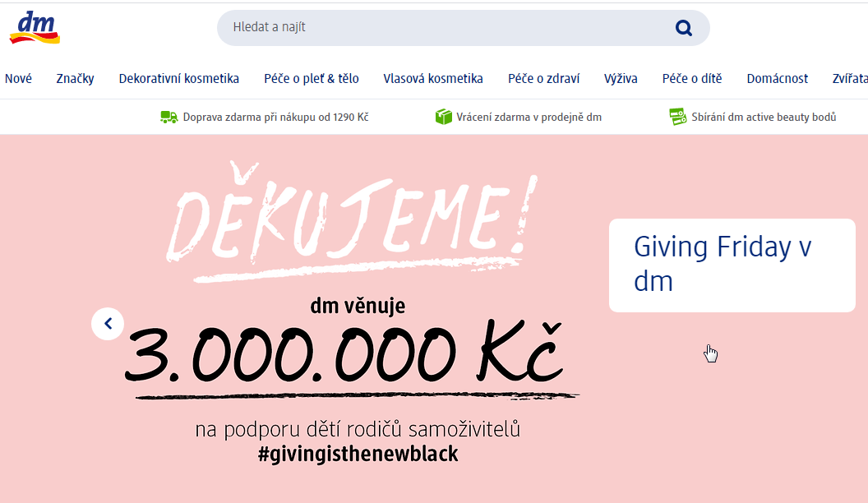The height and width of the screenshot is (503, 868).
Task: Open the Zvířata category
Action: [850, 79]
